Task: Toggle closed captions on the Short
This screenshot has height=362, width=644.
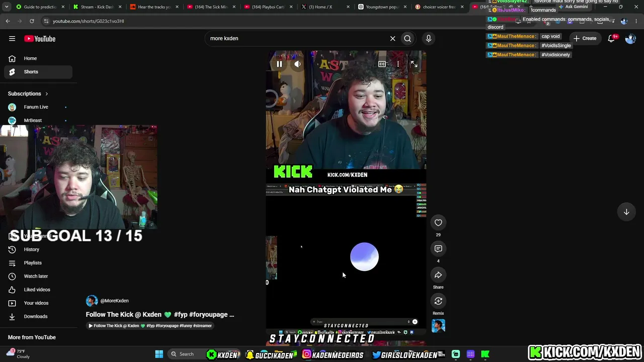Action: click(x=382, y=64)
